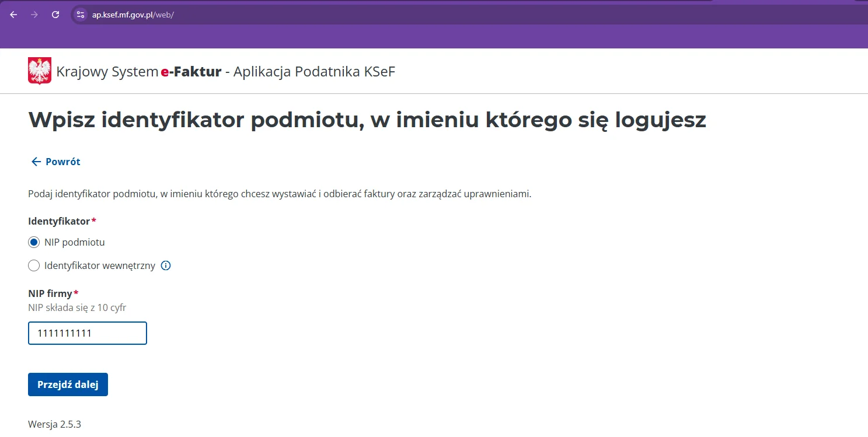Click the Przejdź dalej button
The width and height of the screenshot is (868, 437).
point(68,384)
